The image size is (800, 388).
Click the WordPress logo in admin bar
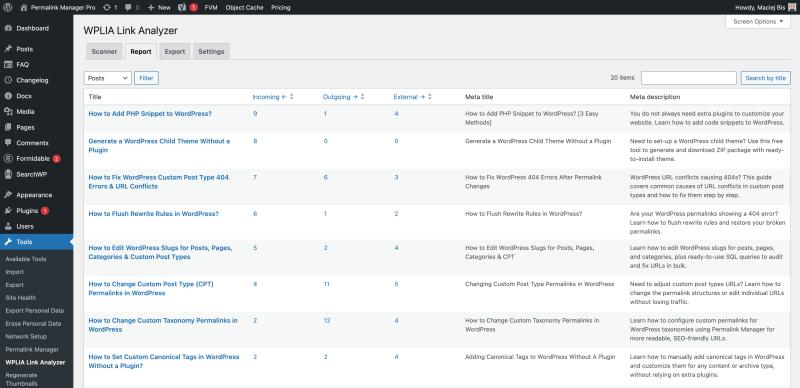(8, 8)
